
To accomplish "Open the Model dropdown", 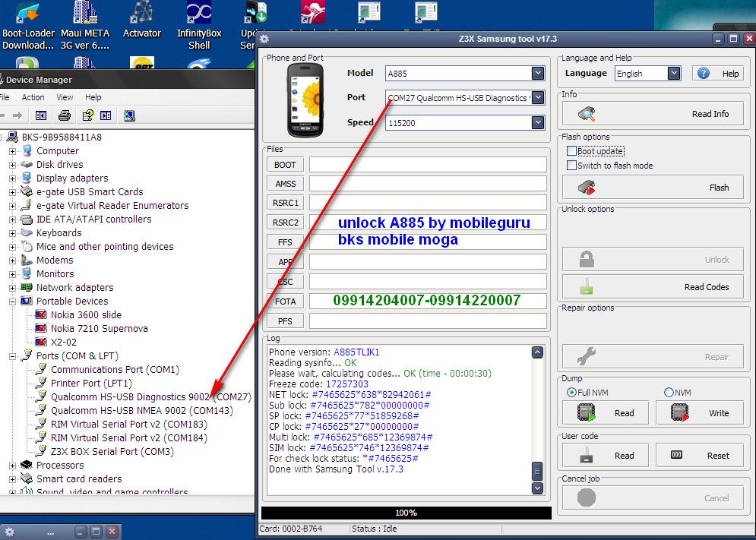I will 538,73.
